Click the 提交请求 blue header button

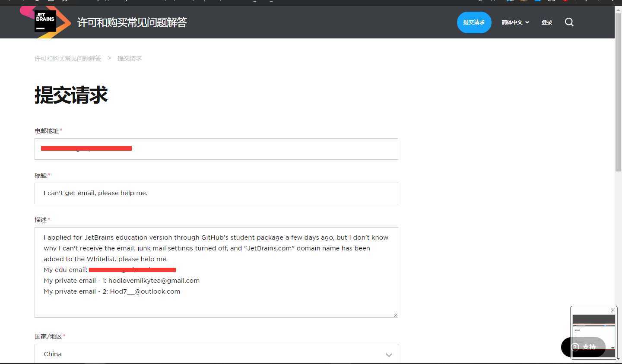tap(474, 22)
